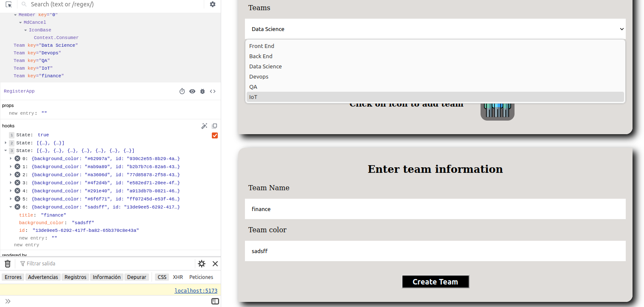This screenshot has width=644, height=307.
Task: Toggle Errores console filter
Action: click(13, 277)
